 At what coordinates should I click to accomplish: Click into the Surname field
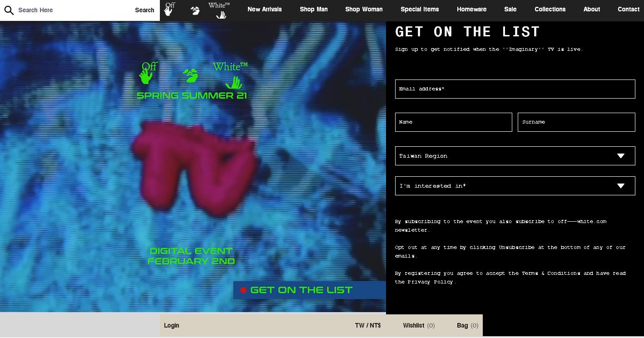(576, 122)
